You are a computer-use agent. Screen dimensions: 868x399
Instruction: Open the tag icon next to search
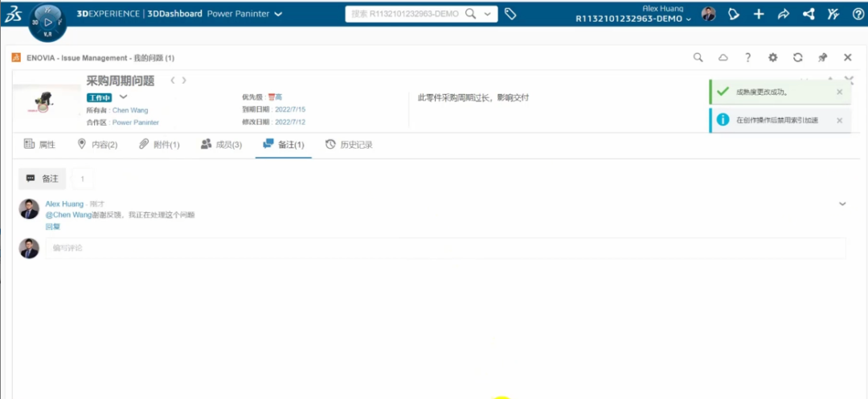(510, 14)
